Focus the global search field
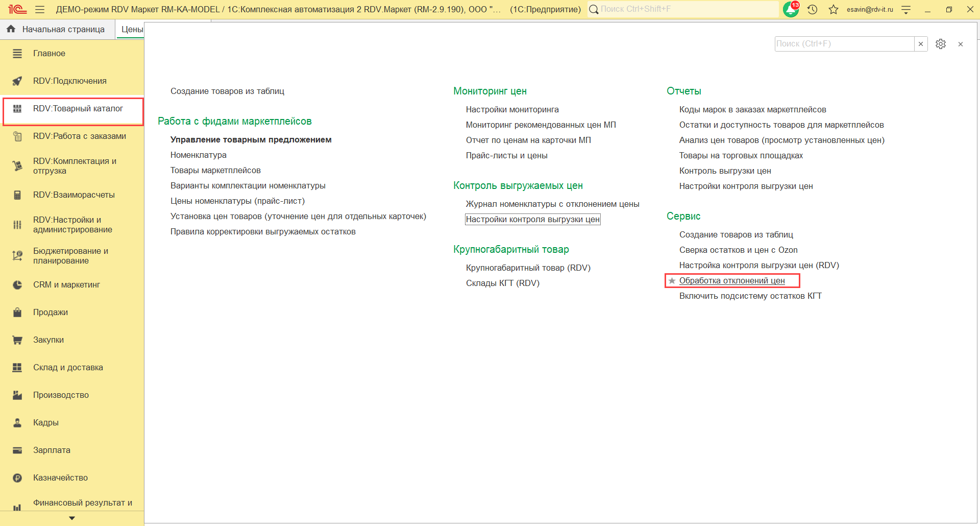Viewport: 980px width, 526px height. 689,9
